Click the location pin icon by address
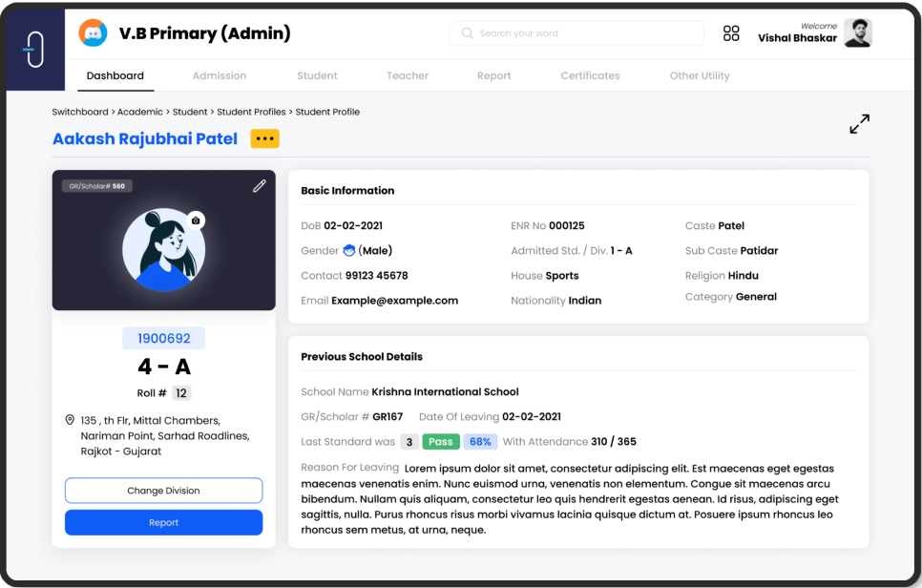The width and height of the screenshot is (922, 588). pos(70,420)
